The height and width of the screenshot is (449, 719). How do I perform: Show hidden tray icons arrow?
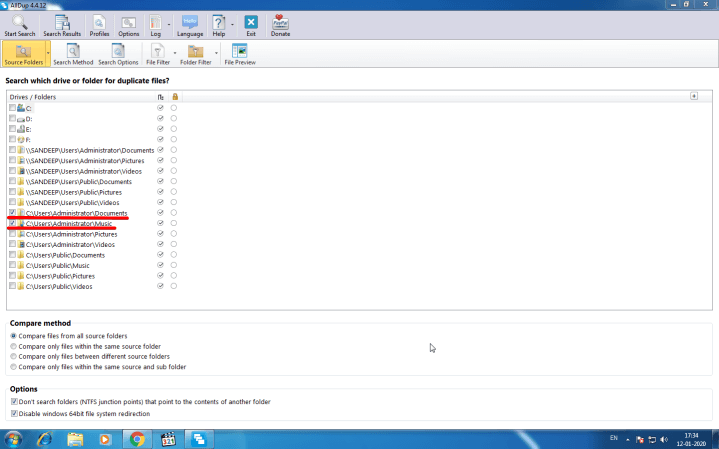pos(628,439)
